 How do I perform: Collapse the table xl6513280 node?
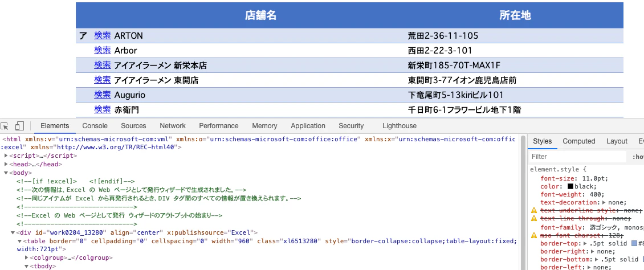pyautogui.click(x=19, y=242)
